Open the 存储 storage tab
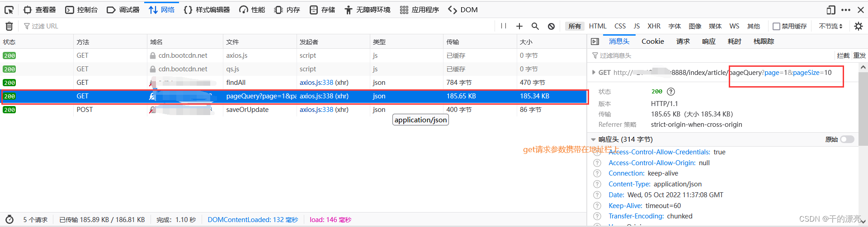 click(x=322, y=10)
